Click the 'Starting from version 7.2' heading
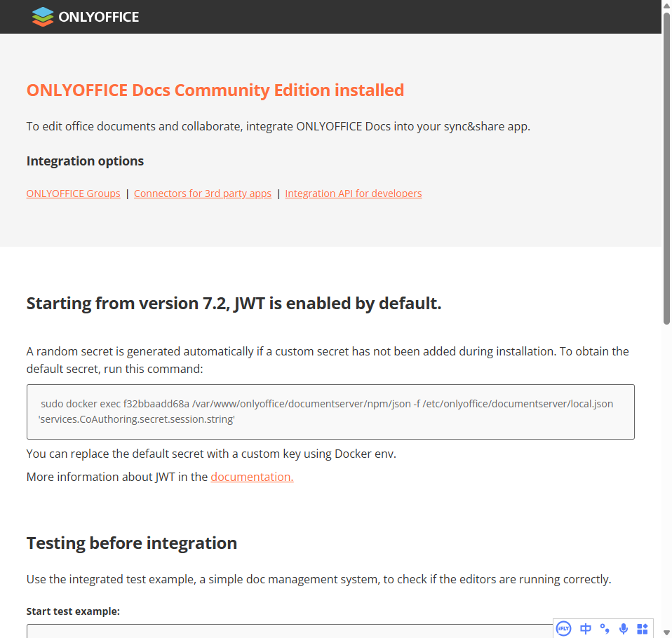 (x=234, y=303)
